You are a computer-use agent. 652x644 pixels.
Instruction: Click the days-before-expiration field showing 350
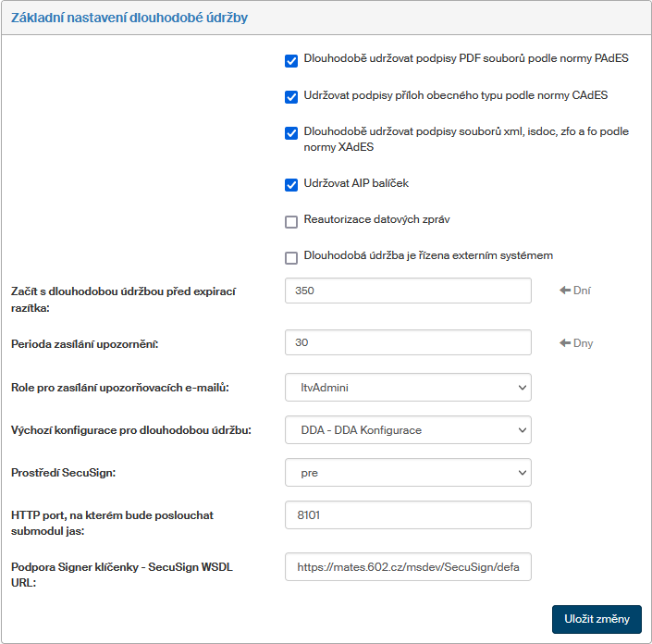tap(408, 291)
